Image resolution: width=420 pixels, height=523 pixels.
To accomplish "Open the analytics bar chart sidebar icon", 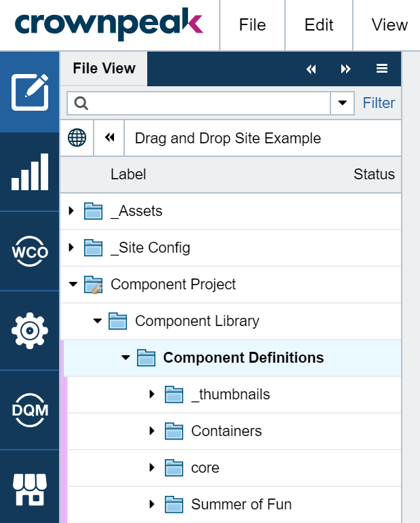I will [x=30, y=172].
